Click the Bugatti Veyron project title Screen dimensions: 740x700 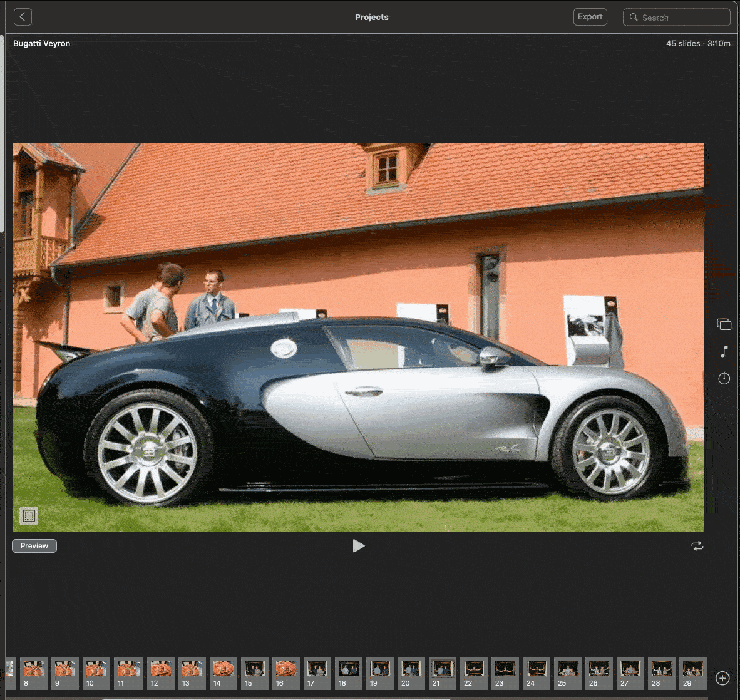coord(42,44)
